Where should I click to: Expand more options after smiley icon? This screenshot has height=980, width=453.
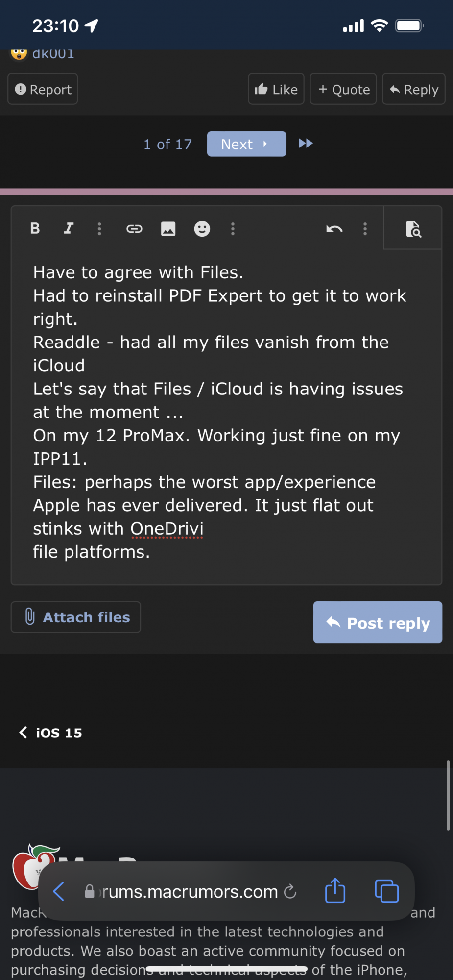233,229
